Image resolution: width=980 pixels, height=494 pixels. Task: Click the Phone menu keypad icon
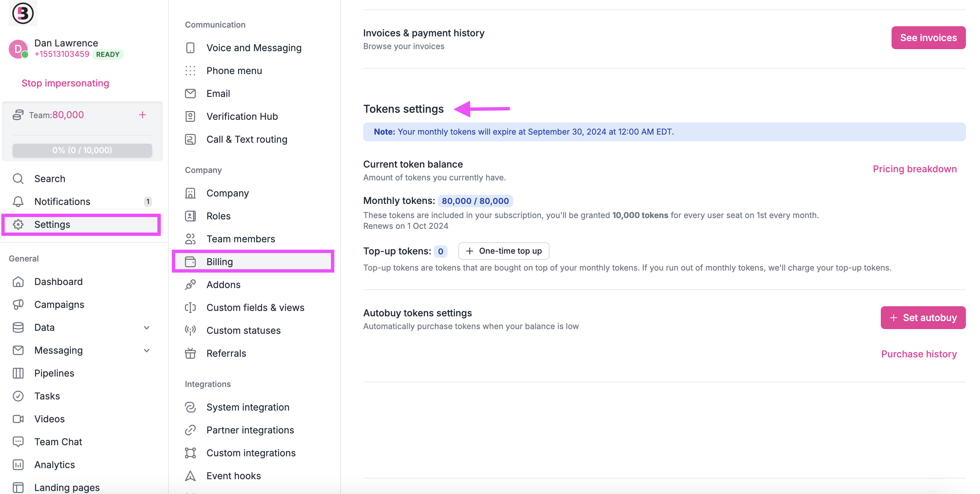click(x=190, y=70)
